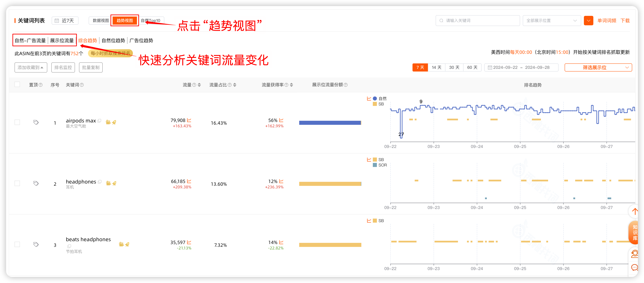Click the pin tag icon for airpods max
Viewport: 644px width, 283px height.
[x=36, y=122]
